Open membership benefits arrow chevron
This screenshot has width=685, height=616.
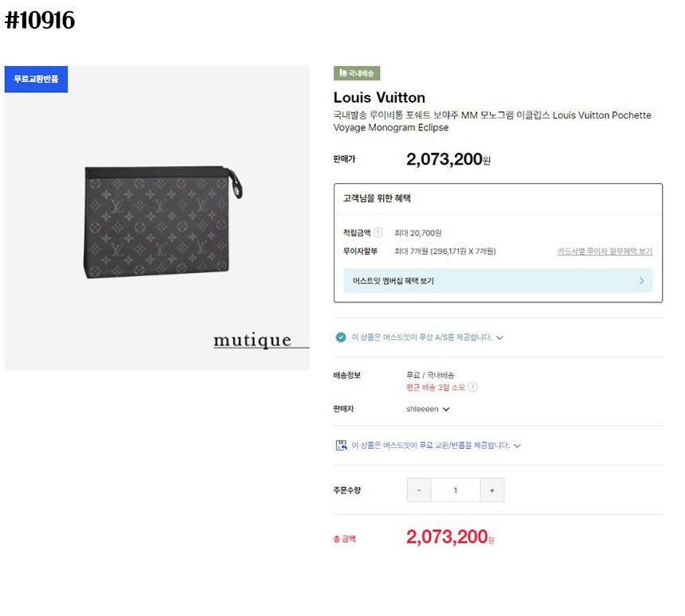pyautogui.click(x=642, y=281)
